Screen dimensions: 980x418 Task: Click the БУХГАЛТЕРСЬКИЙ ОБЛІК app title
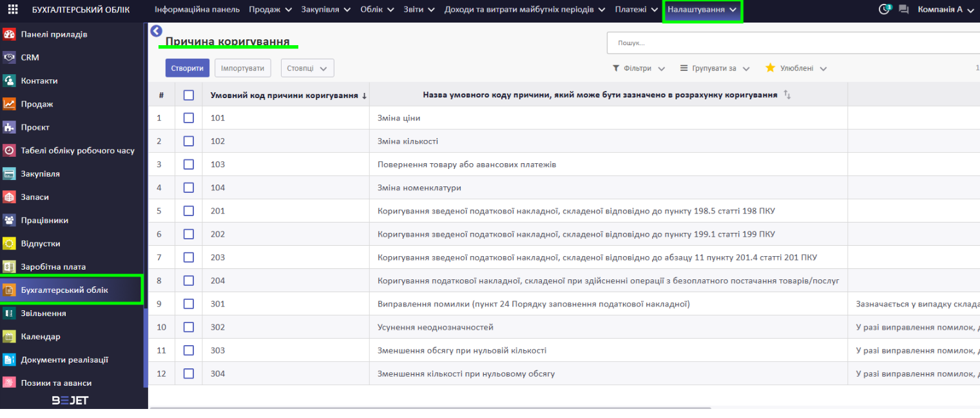tap(81, 10)
